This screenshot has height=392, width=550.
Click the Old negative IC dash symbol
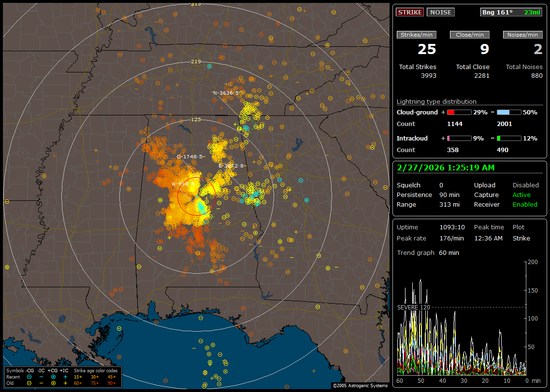tap(41, 383)
